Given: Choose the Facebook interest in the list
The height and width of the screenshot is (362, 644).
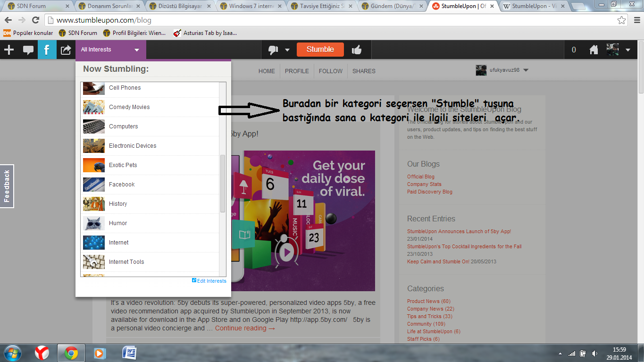Looking at the screenshot, I should tap(151, 185).
